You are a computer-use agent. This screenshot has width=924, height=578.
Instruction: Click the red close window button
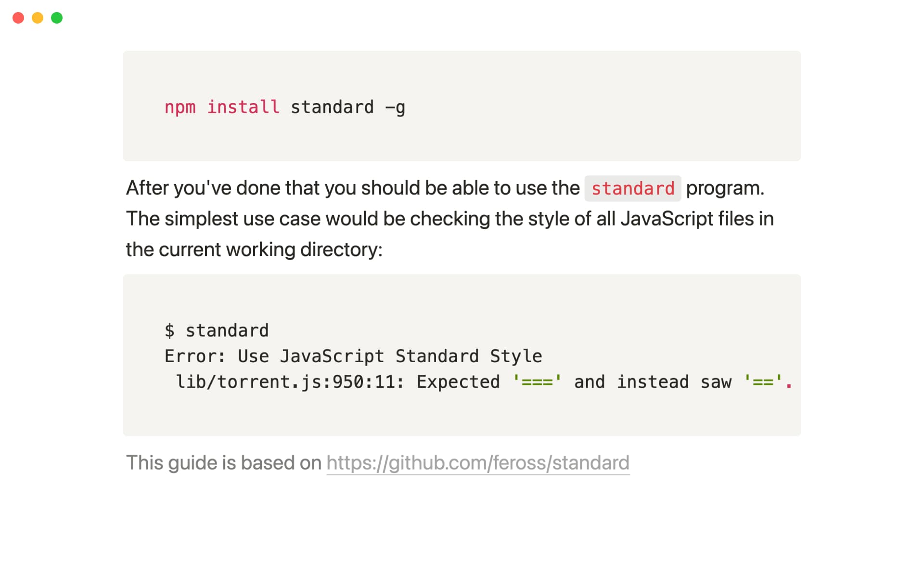tap(18, 18)
